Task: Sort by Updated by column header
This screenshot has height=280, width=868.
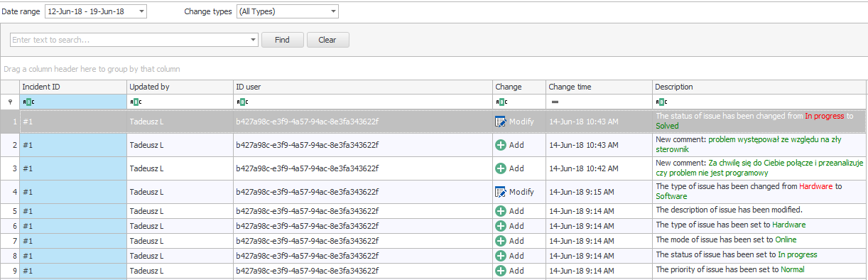Action: point(180,87)
